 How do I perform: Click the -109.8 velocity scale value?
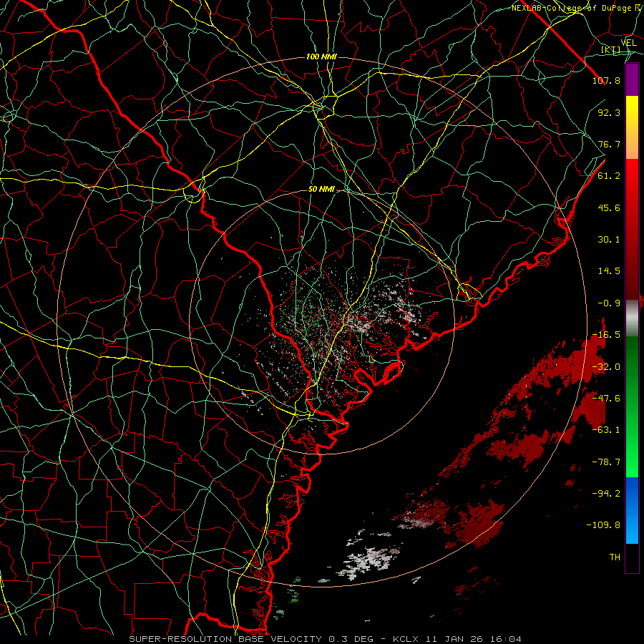pos(603,525)
